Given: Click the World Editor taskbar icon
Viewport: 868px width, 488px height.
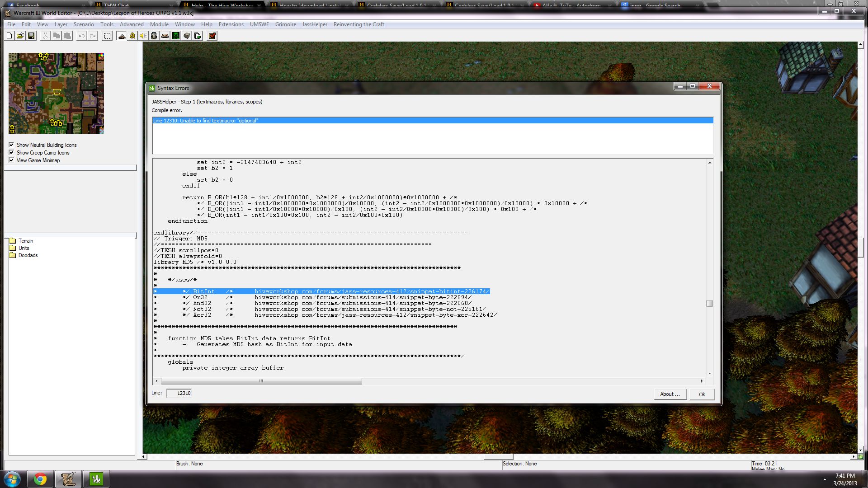Looking at the screenshot, I should point(68,479).
